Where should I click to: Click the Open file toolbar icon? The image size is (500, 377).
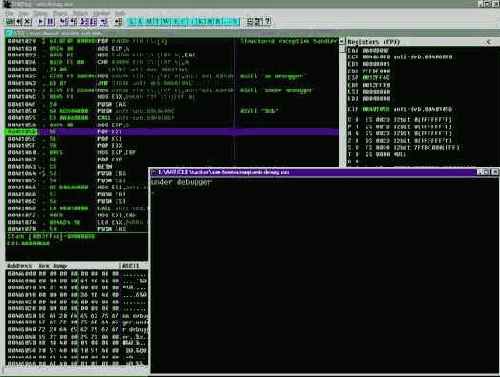pos(10,22)
